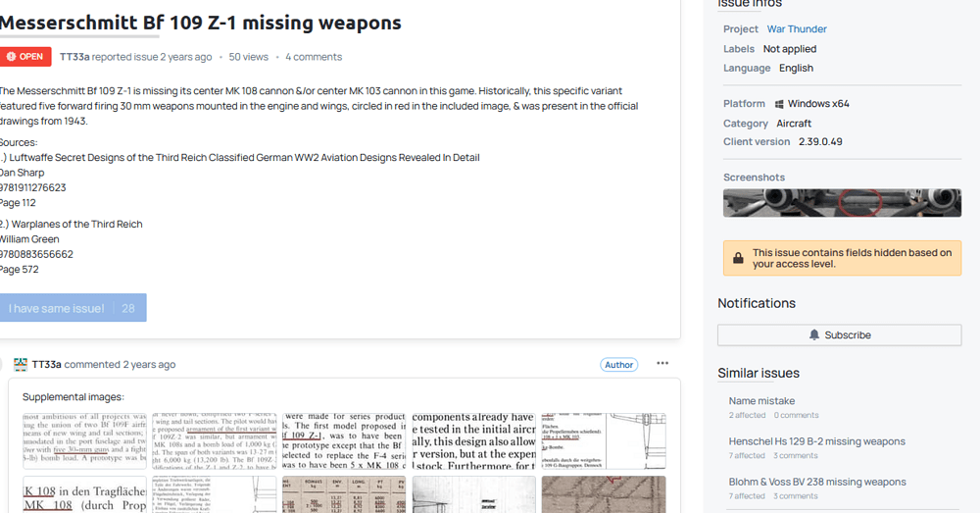Subscribe to issue notifications
This screenshot has width=980, height=513.
(x=840, y=334)
